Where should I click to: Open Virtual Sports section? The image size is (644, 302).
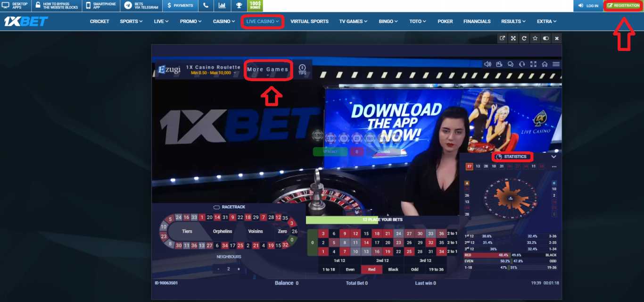click(x=309, y=21)
